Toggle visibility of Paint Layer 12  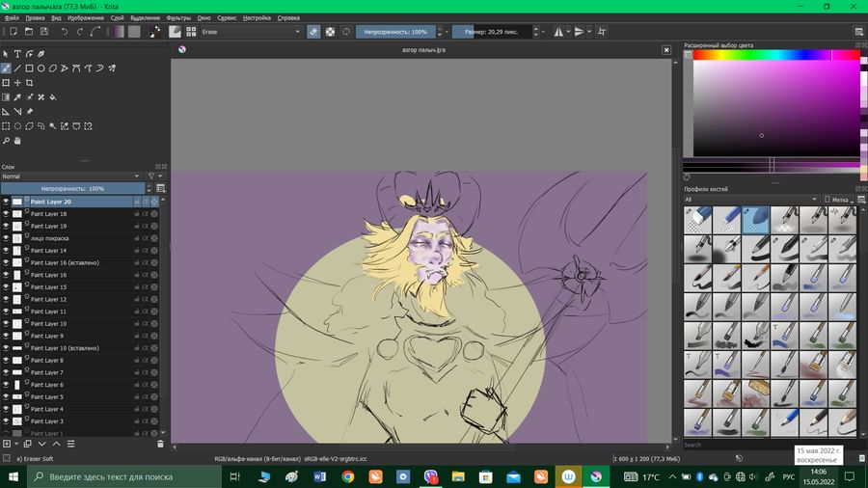point(6,299)
